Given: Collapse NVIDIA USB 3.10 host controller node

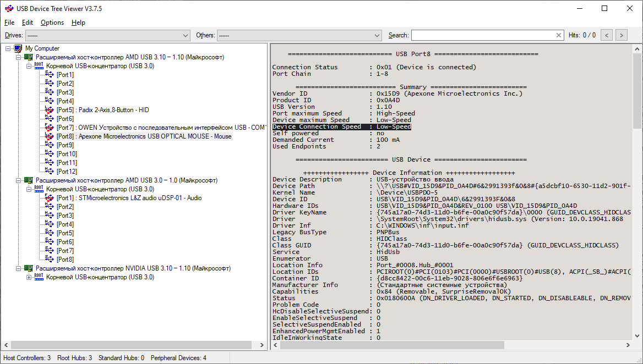Looking at the screenshot, I should pyautogui.click(x=19, y=268).
